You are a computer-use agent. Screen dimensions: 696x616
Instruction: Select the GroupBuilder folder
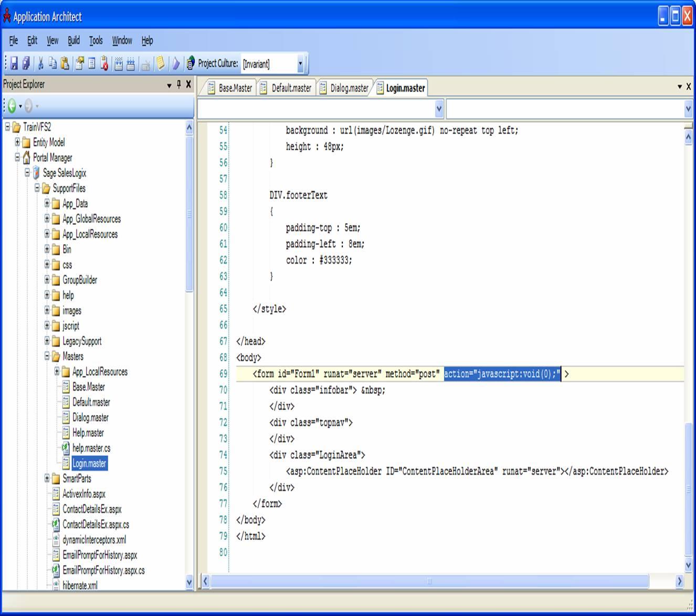pyautogui.click(x=80, y=280)
